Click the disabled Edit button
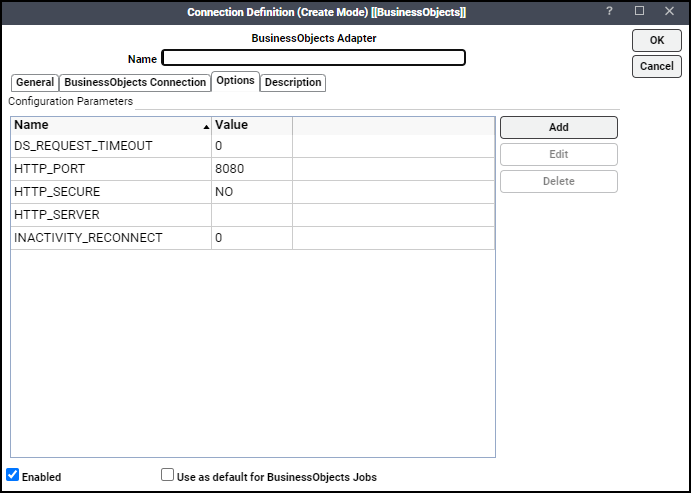This screenshot has width=691, height=493. [x=559, y=154]
